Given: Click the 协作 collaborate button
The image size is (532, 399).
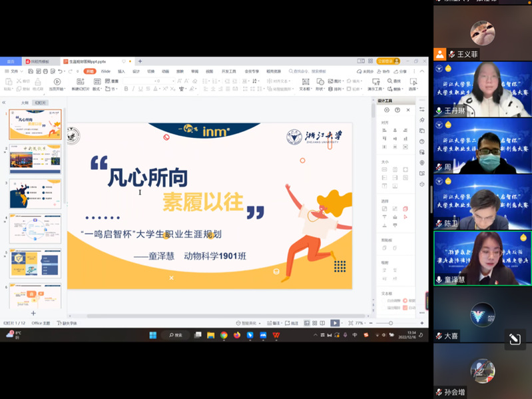Looking at the screenshot, I should click(384, 71).
